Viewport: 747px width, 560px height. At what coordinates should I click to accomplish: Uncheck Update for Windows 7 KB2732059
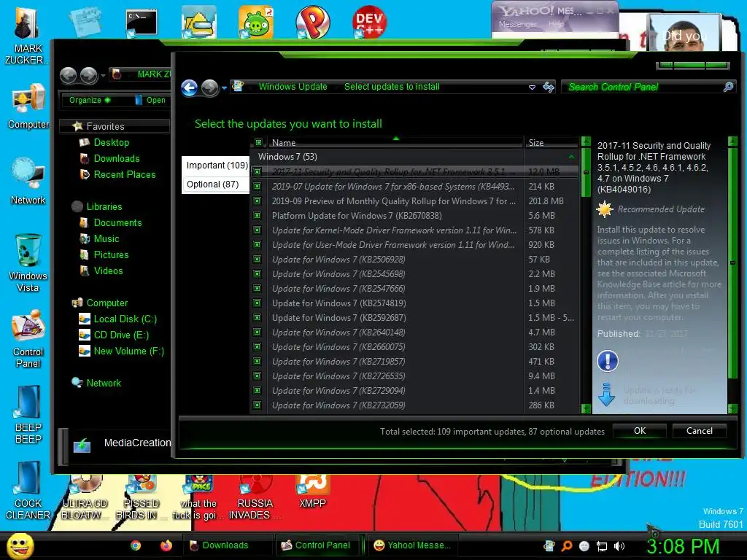[258, 405]
